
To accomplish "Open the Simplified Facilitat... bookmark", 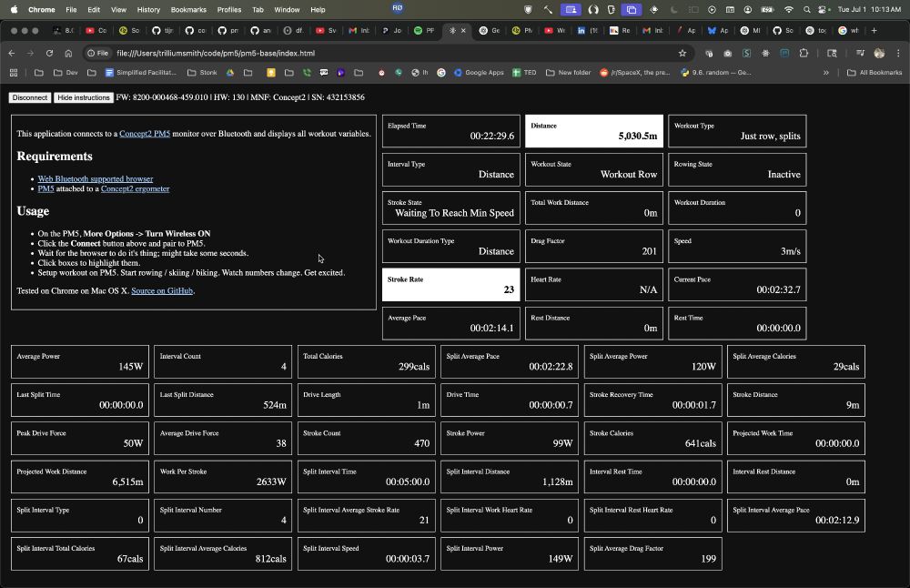I will click(140, 73).
